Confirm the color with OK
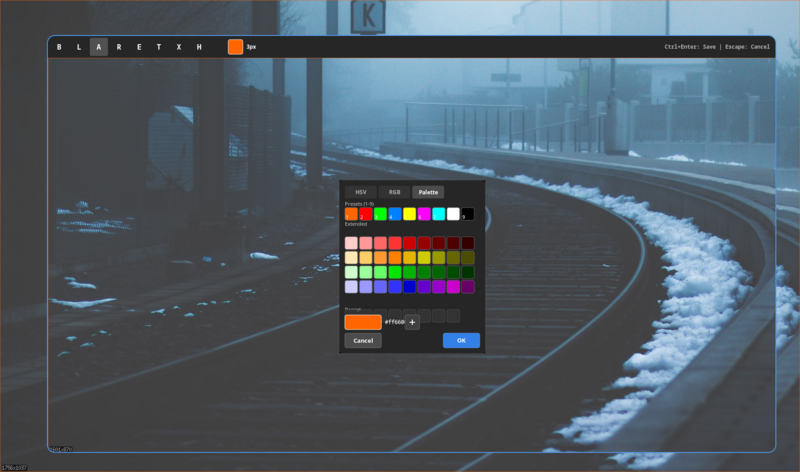 [x=461, y=340]
